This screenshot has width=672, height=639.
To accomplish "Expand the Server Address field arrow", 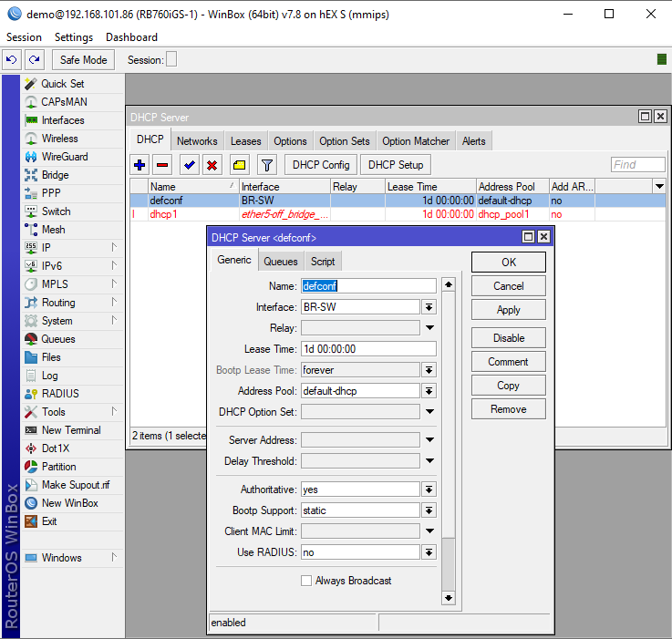I will [429, 439].
